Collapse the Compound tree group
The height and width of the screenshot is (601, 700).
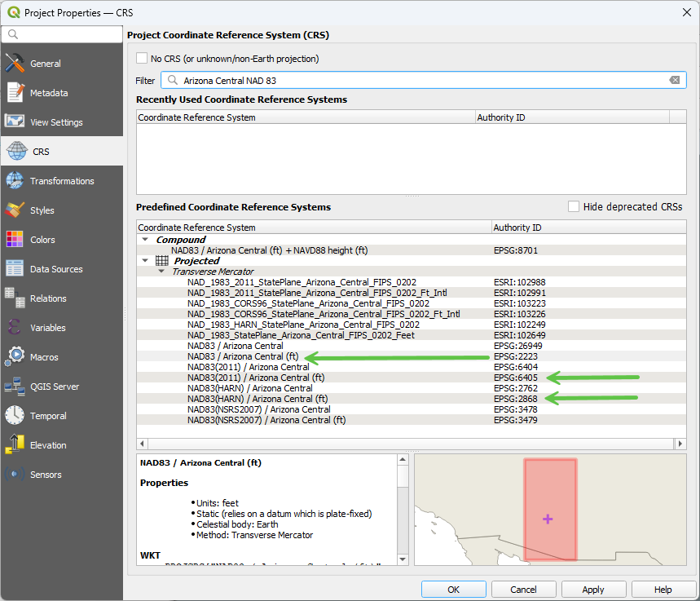click(145, 240)
